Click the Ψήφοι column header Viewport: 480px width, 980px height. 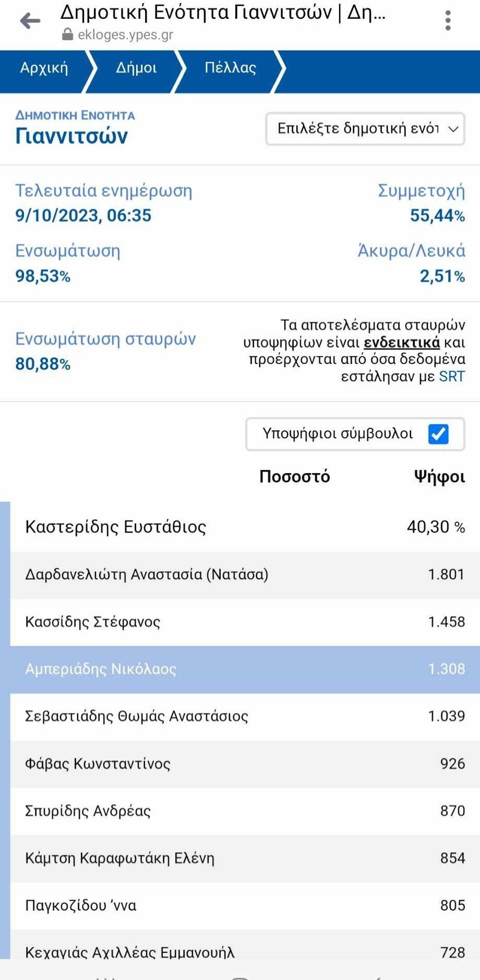(x=439, y=477)
